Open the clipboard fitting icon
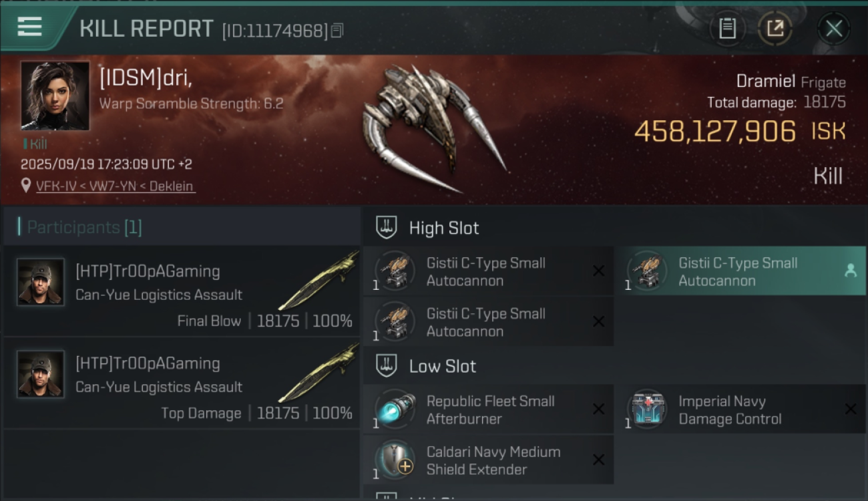Viewport: 868px width, 501px height. coord(727,29)
